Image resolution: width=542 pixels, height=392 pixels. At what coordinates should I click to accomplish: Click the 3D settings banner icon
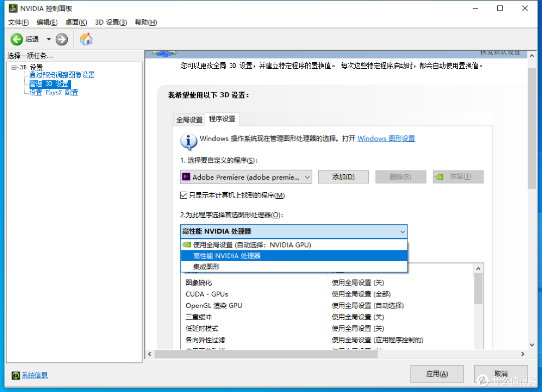(x=165, y=53)
